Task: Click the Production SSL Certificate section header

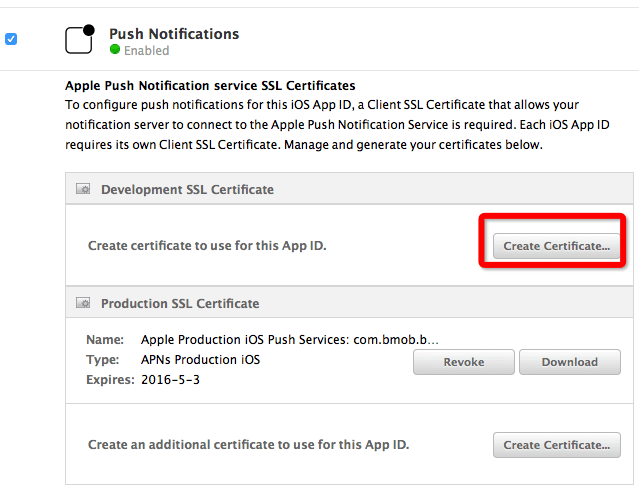Action: point(180,303)
